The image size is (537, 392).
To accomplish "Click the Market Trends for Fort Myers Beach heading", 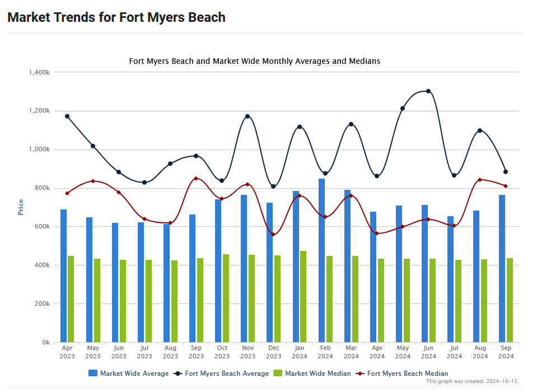I will point(116,17).
